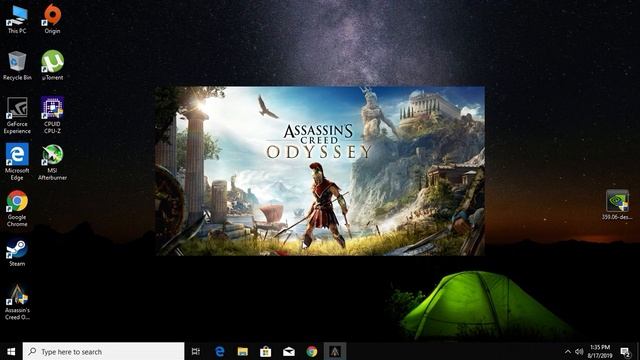Click the Google Chrome desktop shortcut
640x360 pixels.
click(x=17, y=209)
